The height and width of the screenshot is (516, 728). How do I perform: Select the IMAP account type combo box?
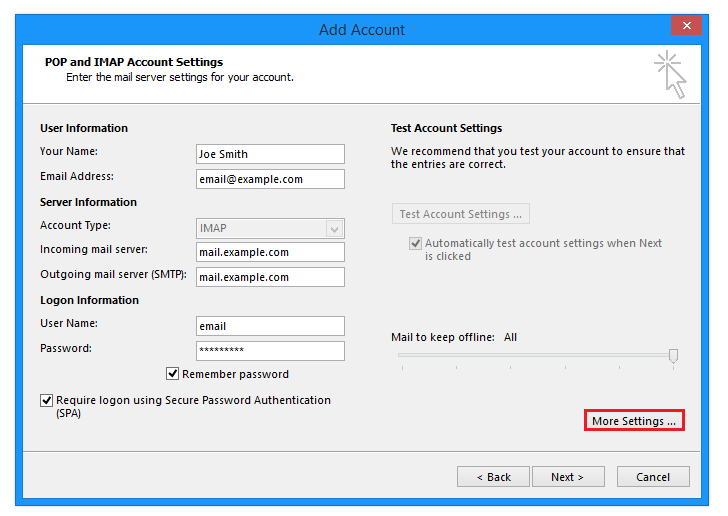point(270,229)
